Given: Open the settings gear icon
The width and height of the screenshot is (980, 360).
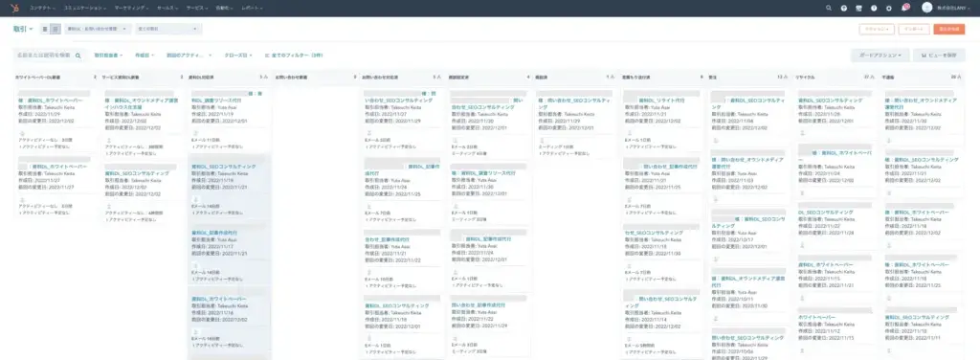Looking at the screenshot, I should 889,8.
